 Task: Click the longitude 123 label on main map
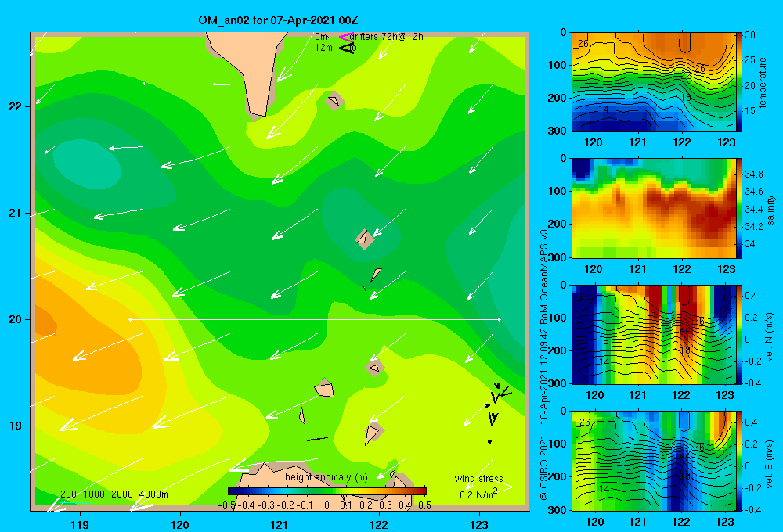tap(479, 524)
